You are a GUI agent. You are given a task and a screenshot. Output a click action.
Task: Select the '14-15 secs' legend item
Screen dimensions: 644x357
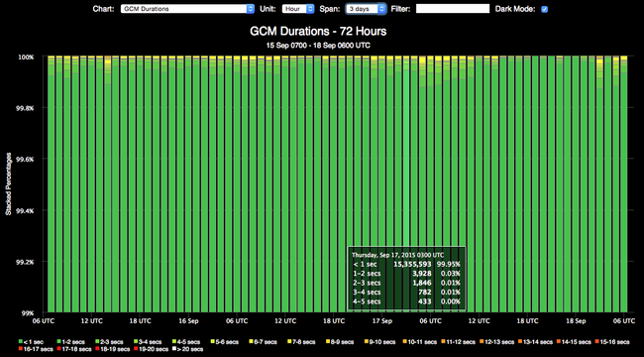tap(575, 342)
